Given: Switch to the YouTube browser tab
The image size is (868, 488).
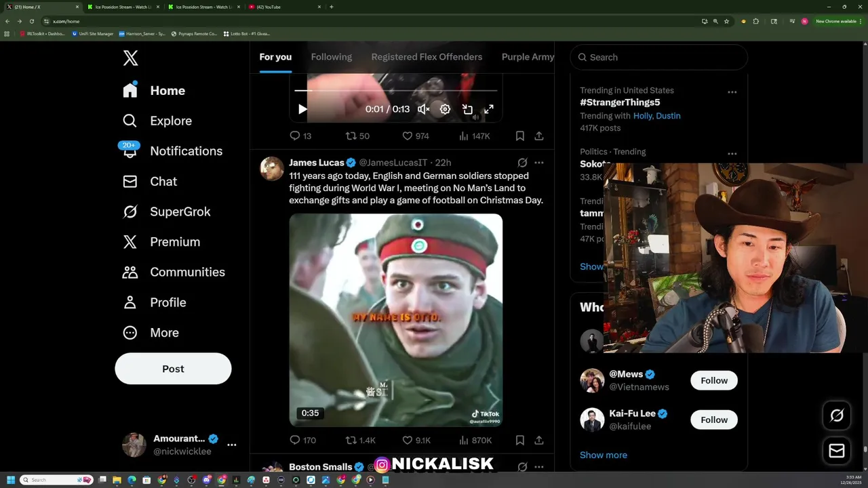Looking at the screenshot, I should [283, 7].
